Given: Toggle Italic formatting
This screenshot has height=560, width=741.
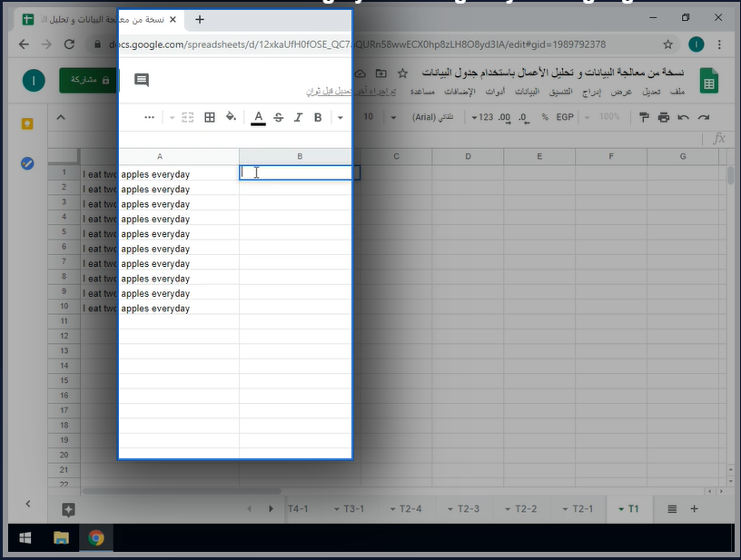Looking at the screenshot, I should tap(298, 117).
